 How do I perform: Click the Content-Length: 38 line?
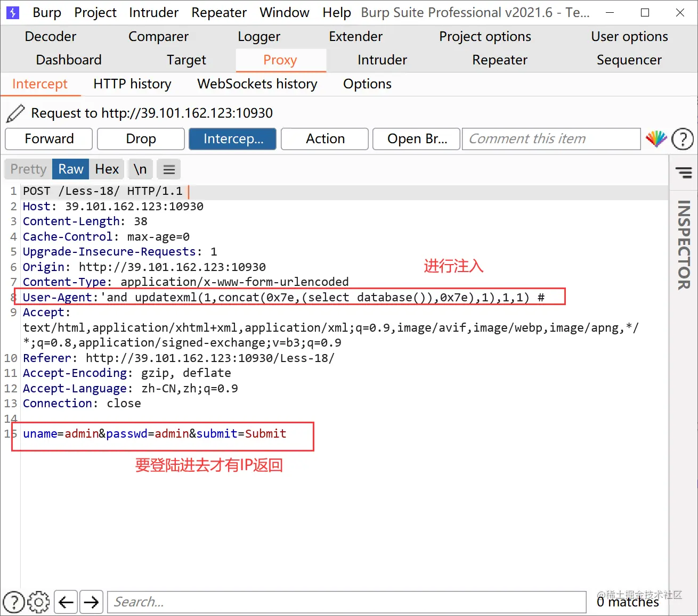(x=85, y=221)
